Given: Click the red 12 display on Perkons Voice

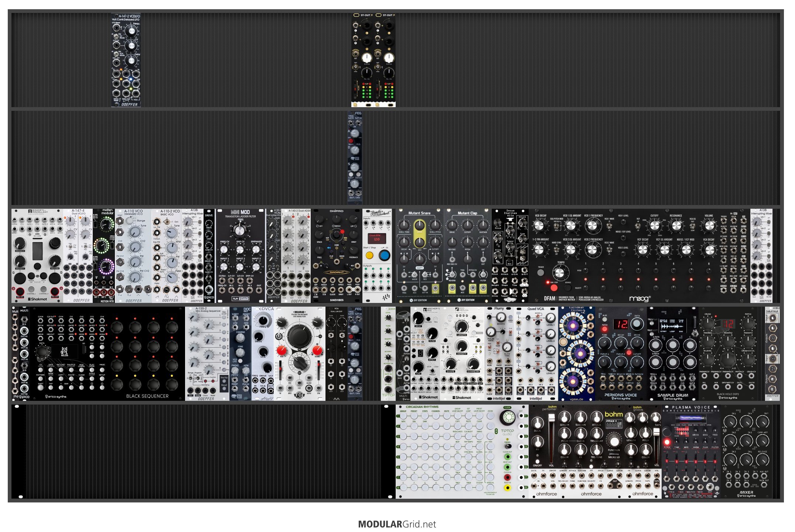Looking at the screenshot, I should tap(621, 324).
